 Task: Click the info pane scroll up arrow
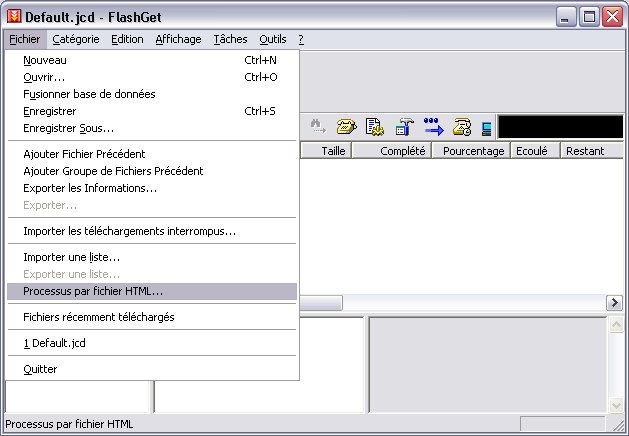[616, 324]
